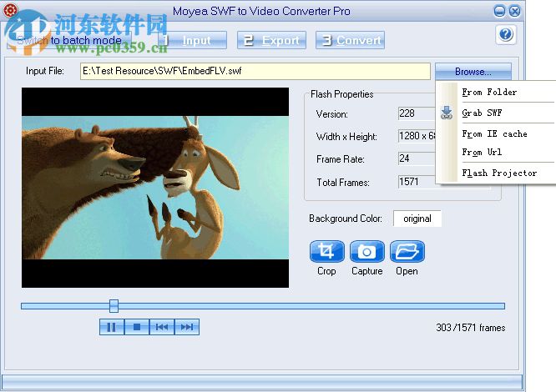Click the SWF video preview area
556x392 pixels.
click(x=155, y=188)
